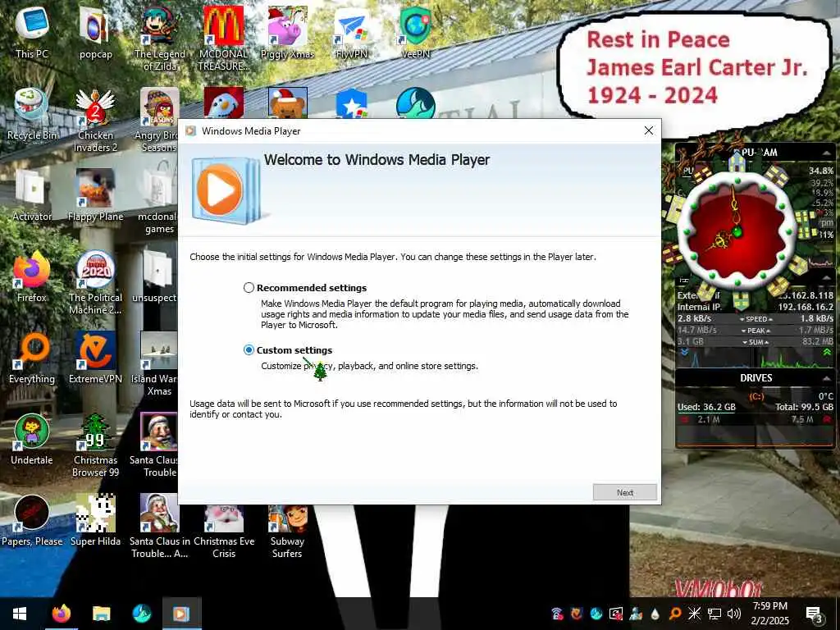Launch the Chicken Invaders 2 game

click(95, 120)
